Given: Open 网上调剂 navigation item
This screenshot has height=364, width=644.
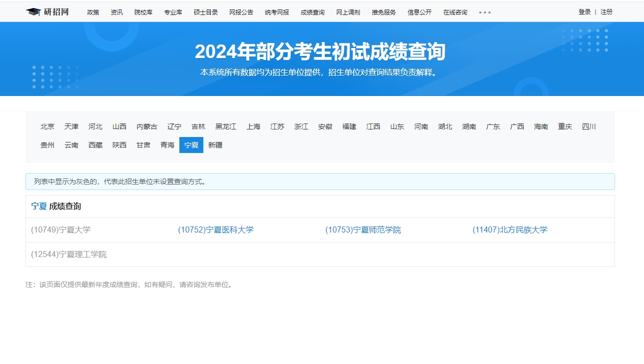Looking at the screenshot, I should tap(348, 12).
